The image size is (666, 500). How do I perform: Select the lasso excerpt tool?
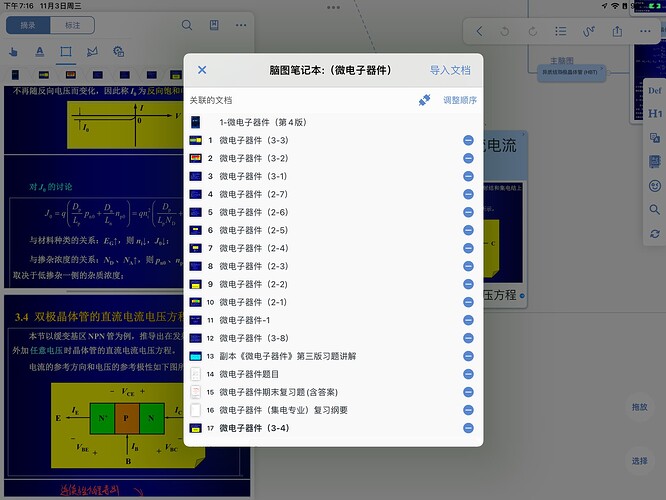92,52
